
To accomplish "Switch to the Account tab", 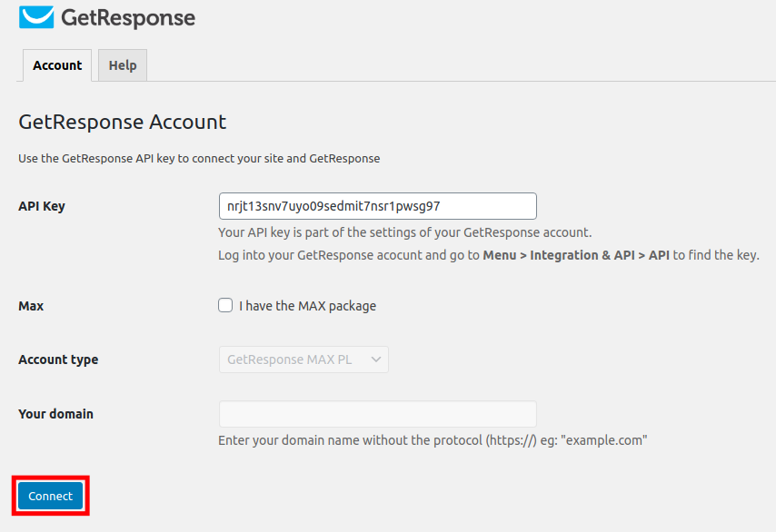I will coord(57,65).
